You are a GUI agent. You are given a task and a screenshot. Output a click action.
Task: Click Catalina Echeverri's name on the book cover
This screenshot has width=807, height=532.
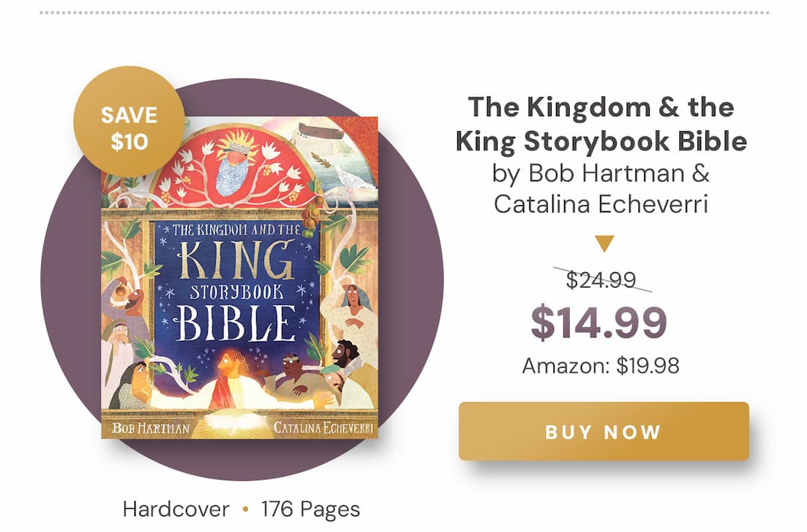click(x=322, y=429)
